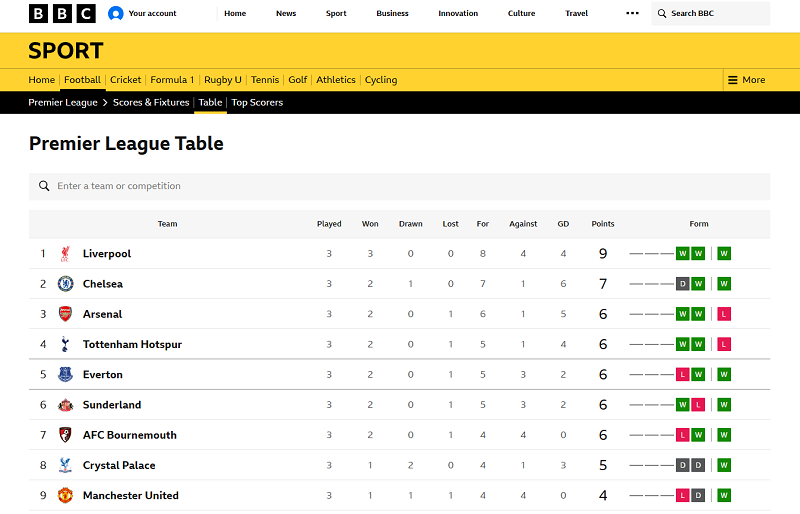Open Your account profile icon
The height and width of the screenshot is (514, 800).
(116, 13)
